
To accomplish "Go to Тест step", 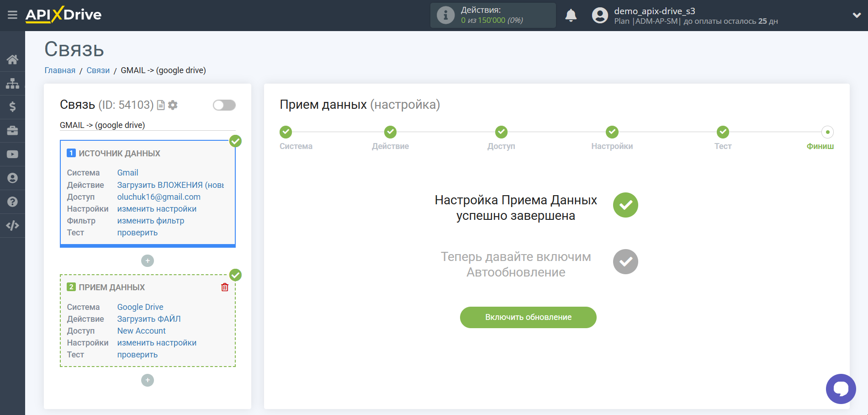I will point(723,132).
